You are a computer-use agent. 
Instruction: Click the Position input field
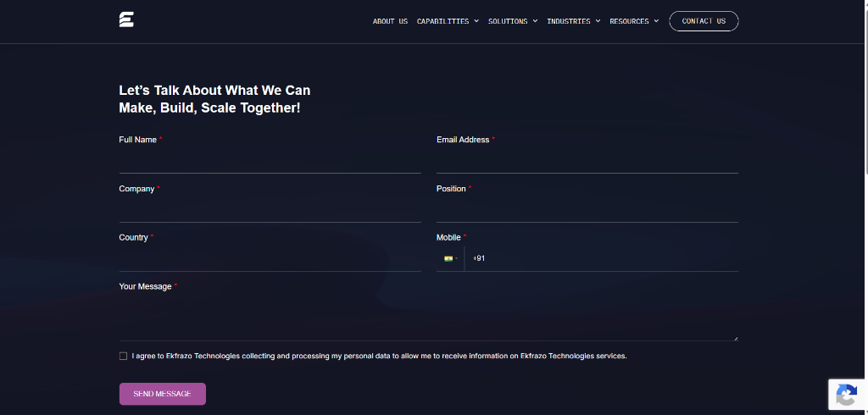587,210
